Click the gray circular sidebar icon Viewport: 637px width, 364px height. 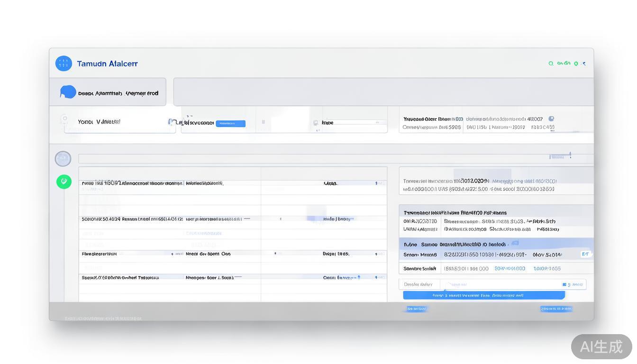coord(63,159)
